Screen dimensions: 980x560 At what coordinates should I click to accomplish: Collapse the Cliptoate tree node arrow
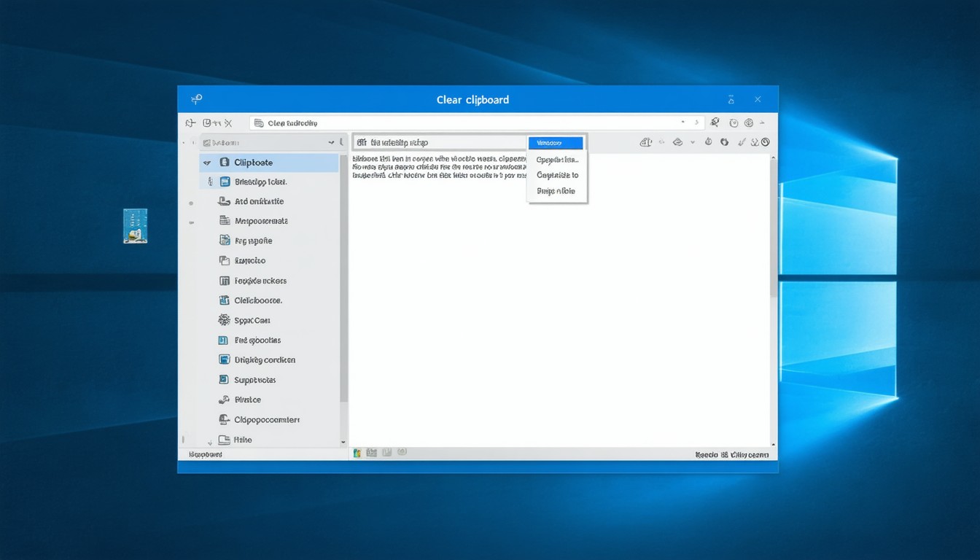[207, 163]
